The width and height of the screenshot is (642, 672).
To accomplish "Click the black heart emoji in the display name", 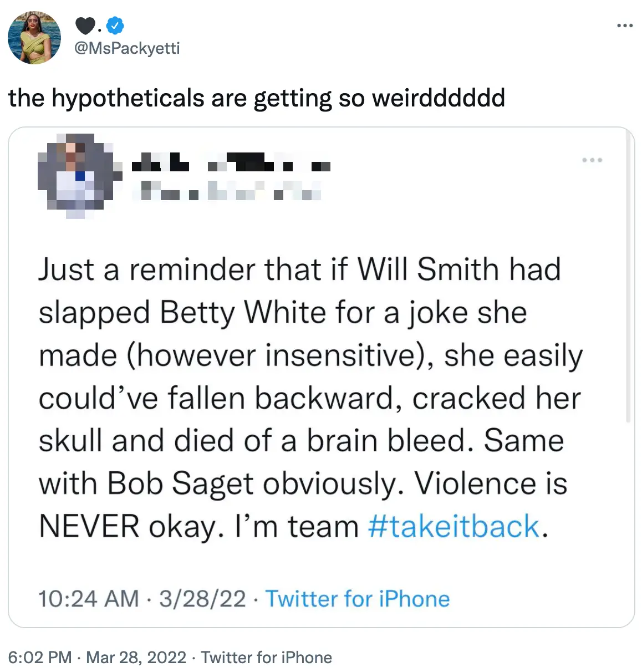I will point(84,24).
